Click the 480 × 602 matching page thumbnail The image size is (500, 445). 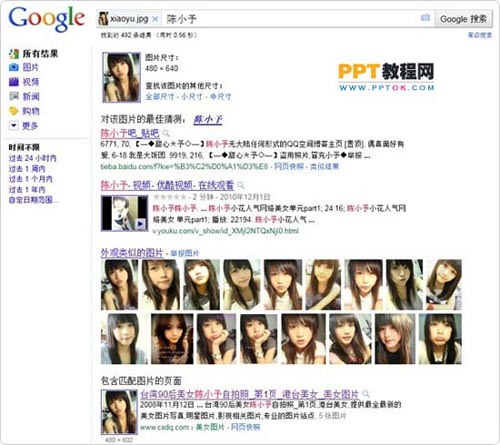(x=119, y=412)
